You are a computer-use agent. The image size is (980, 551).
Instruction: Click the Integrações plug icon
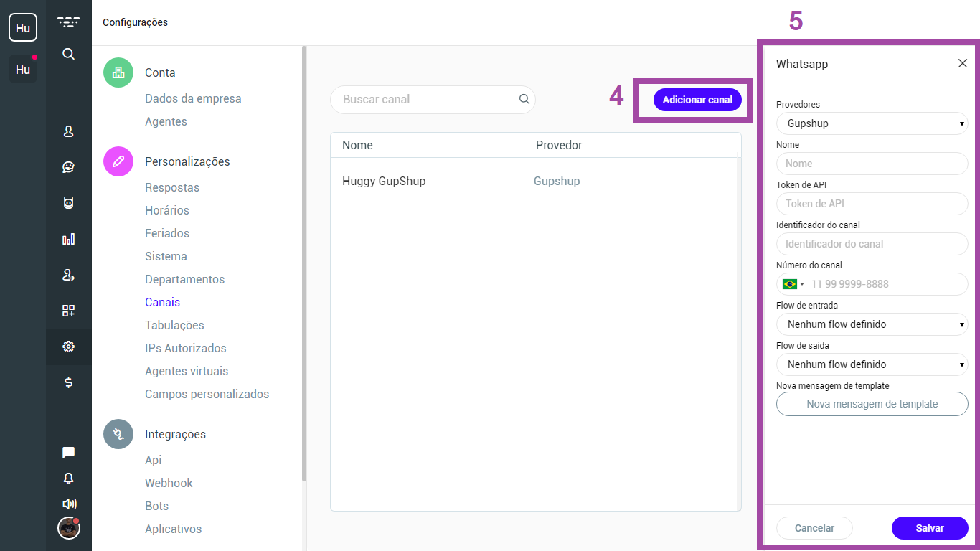[x=118, y=434]
